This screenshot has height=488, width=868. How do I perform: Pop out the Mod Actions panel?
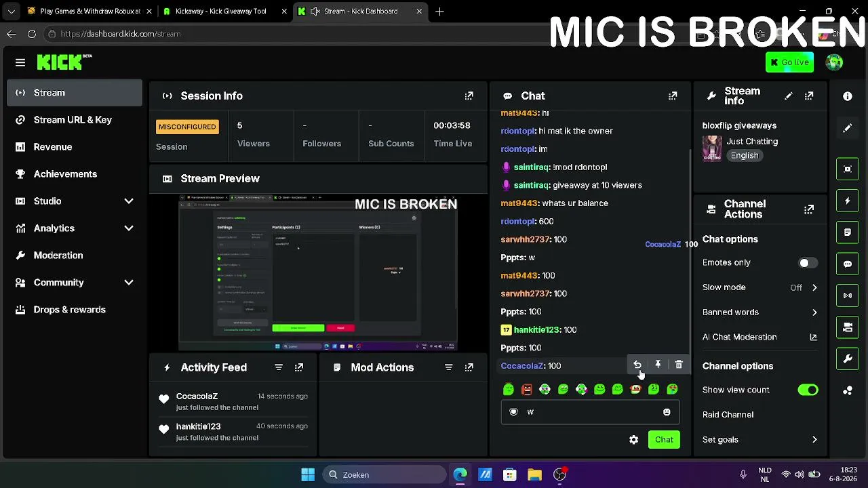point(469,367)
